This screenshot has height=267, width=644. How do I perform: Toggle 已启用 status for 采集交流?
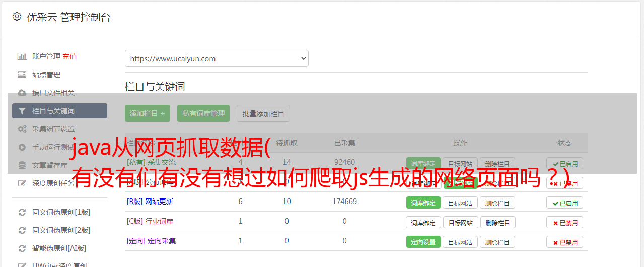[x=565, y=163]
